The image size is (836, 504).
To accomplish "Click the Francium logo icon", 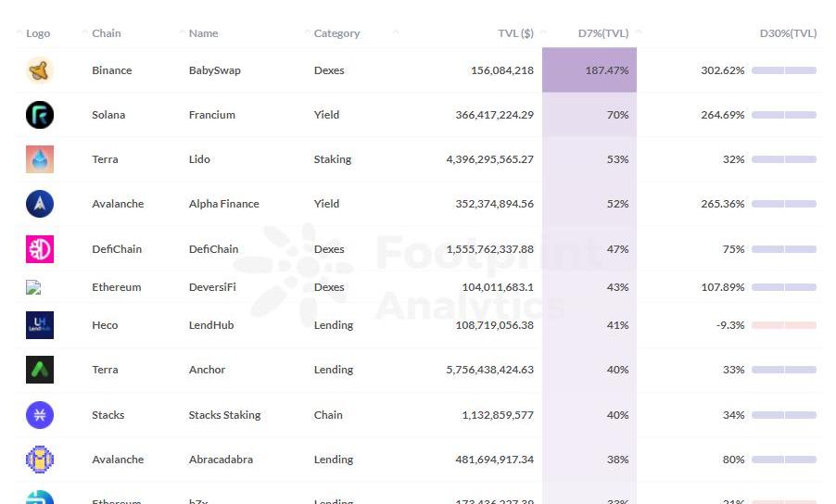I will coord(39,115).
